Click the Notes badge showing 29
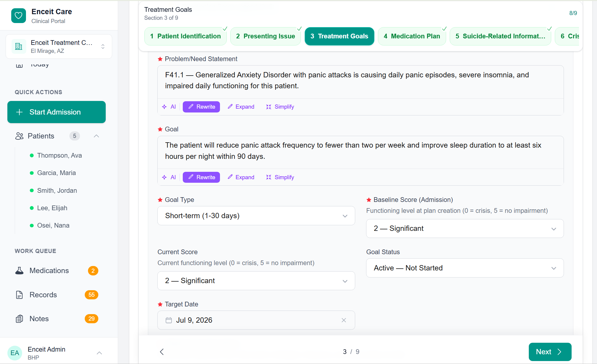The image size is (597, 364). click(92, 319)
